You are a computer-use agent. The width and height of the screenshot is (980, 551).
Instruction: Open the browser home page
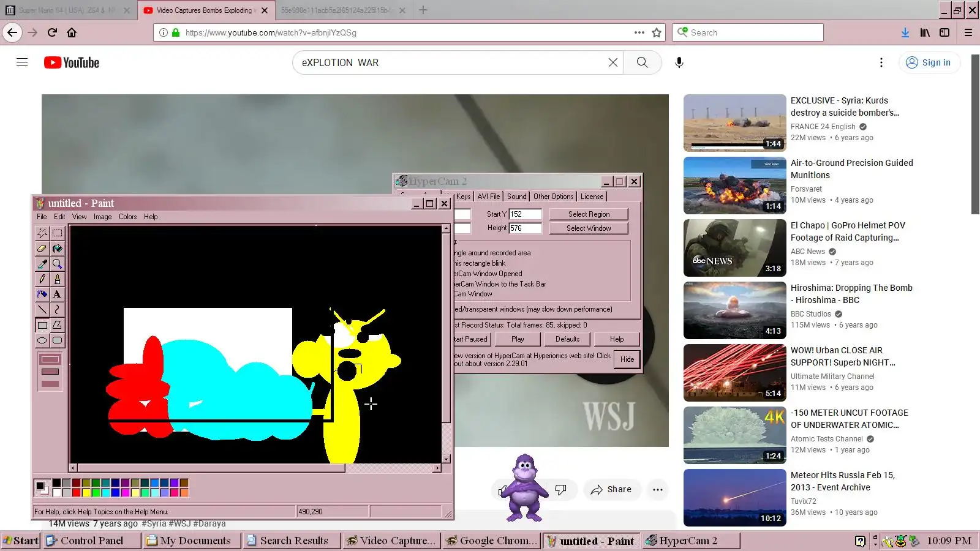point(72,32)
